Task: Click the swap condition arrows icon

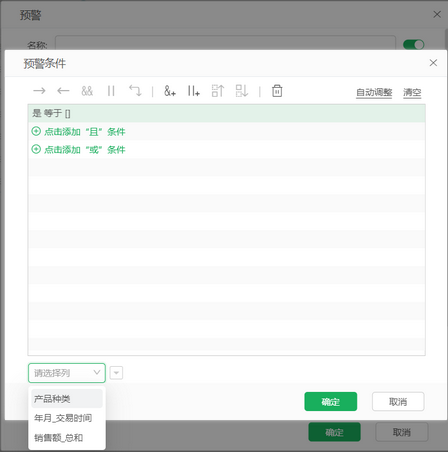Action: [x=135, y=91]
